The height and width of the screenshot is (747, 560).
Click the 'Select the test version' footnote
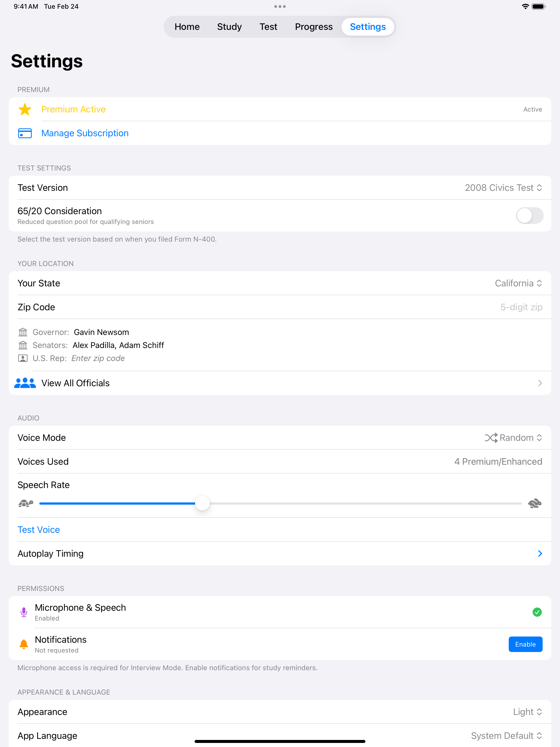[117, 239]
